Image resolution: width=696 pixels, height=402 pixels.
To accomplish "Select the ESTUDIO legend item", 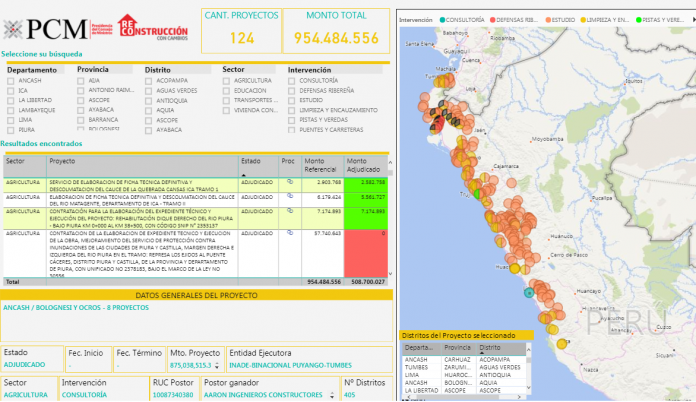I will (x=562, y=18).
